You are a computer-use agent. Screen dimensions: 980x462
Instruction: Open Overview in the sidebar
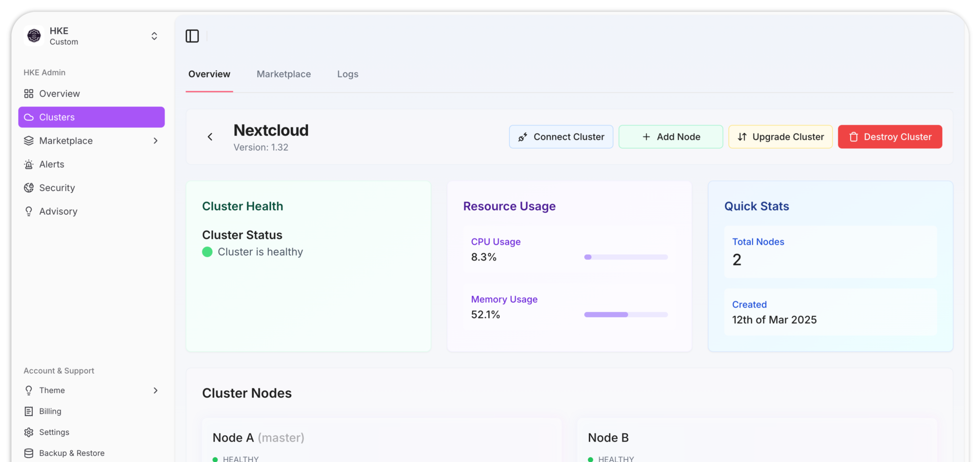[x=60, y=93]
